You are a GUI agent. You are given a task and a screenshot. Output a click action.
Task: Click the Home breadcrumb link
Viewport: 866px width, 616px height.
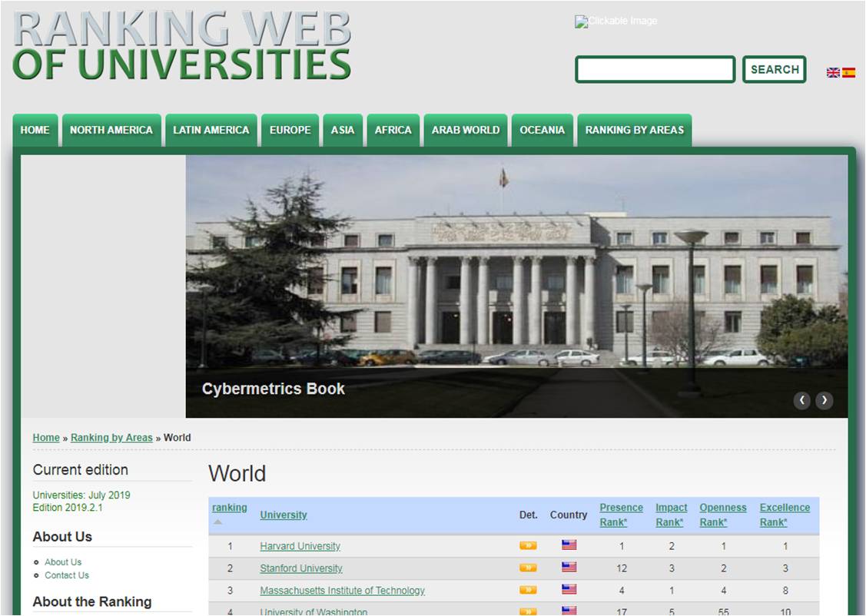point(46,438)
